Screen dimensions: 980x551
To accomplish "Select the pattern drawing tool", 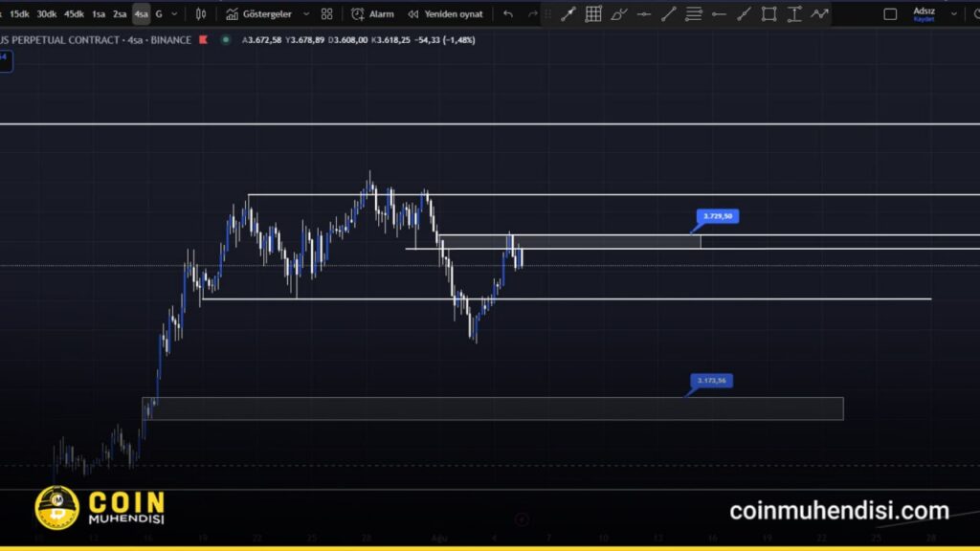I will click(x=818, y=13).
